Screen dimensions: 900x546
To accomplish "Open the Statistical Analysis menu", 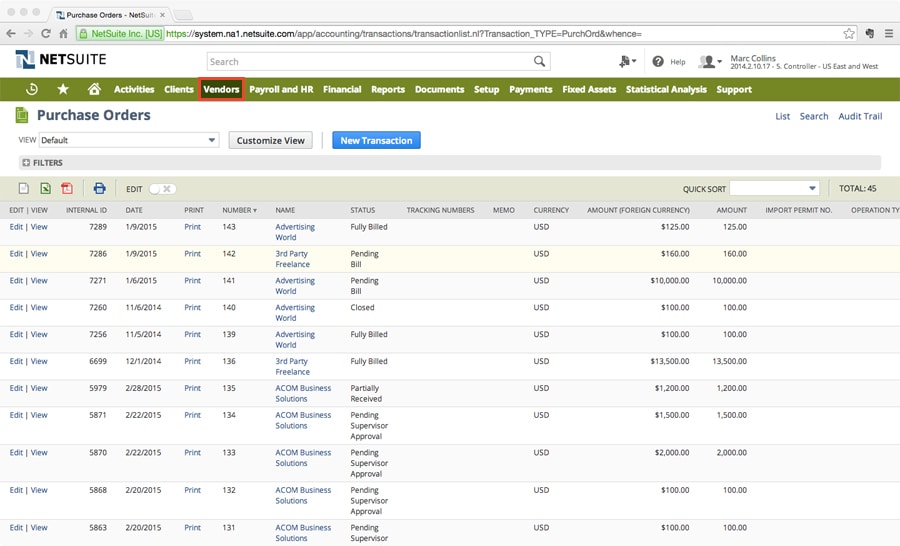I will pos(666,89).
